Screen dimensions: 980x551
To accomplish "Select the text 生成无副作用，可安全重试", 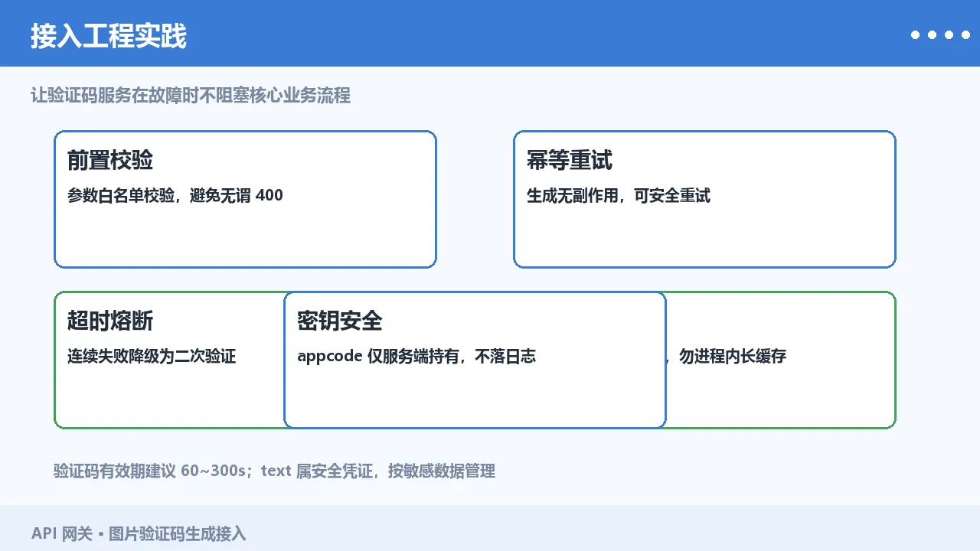I will (x=619, y=196).
